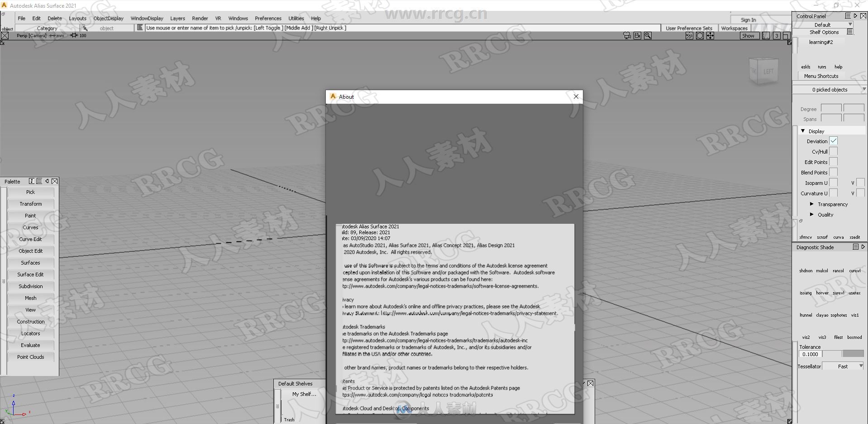
Task: Open the Shelf Options list icon
Action: click(850, 32)
